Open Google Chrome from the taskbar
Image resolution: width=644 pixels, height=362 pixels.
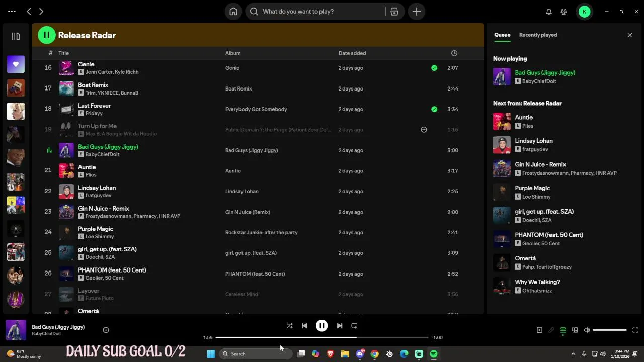tap(374, 354)
